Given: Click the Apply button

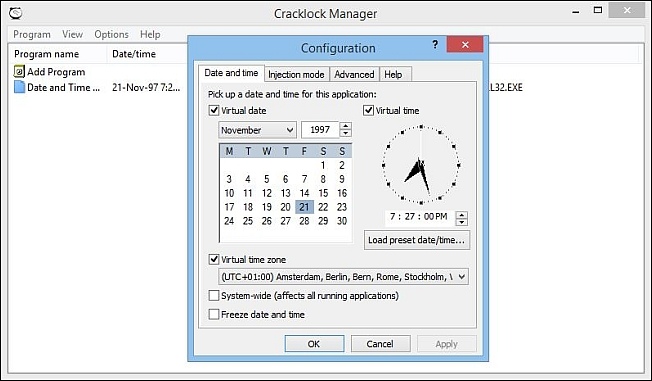Looking at the screenshot, I should click(447, 344).
